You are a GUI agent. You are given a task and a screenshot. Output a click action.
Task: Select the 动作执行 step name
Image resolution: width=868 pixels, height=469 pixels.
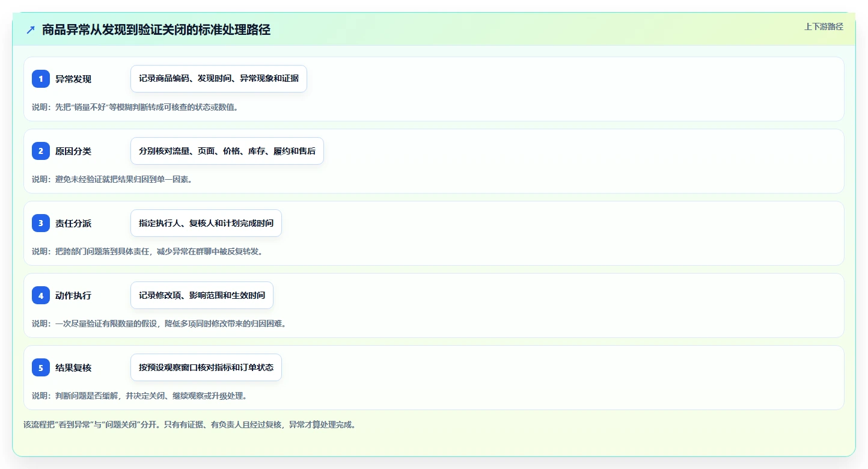(73, 295)
